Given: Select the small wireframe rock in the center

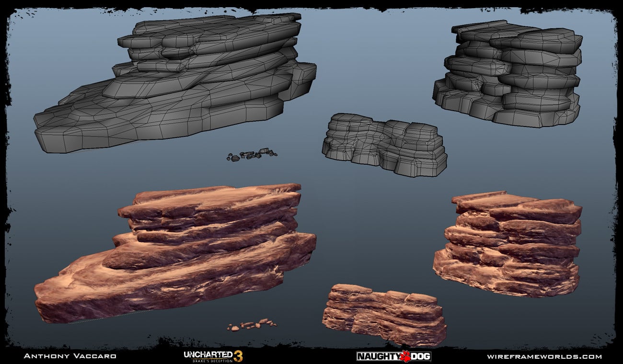Looking at the screenshot, I should pyautogui.click(x=384, y=145).
